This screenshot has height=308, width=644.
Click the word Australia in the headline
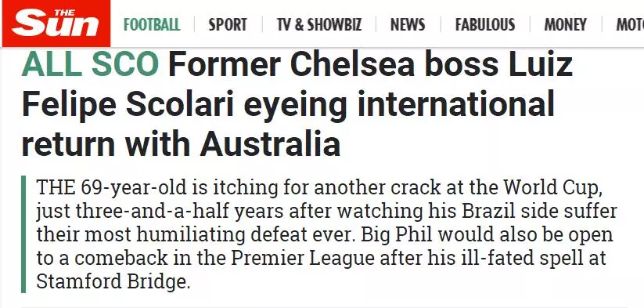[270, 144]
